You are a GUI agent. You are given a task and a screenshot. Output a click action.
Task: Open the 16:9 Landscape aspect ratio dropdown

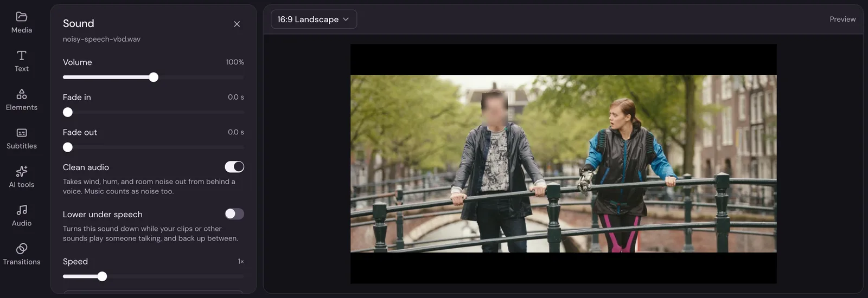314,20
